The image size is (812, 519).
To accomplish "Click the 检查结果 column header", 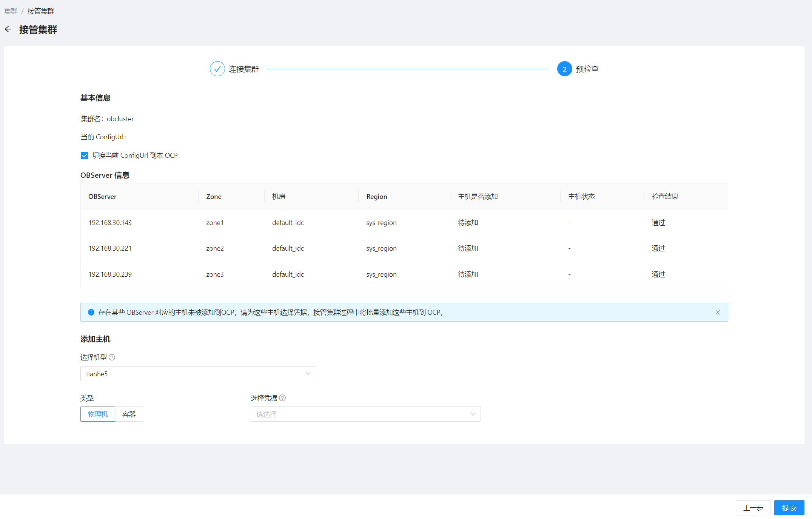I will coord(665,196).
